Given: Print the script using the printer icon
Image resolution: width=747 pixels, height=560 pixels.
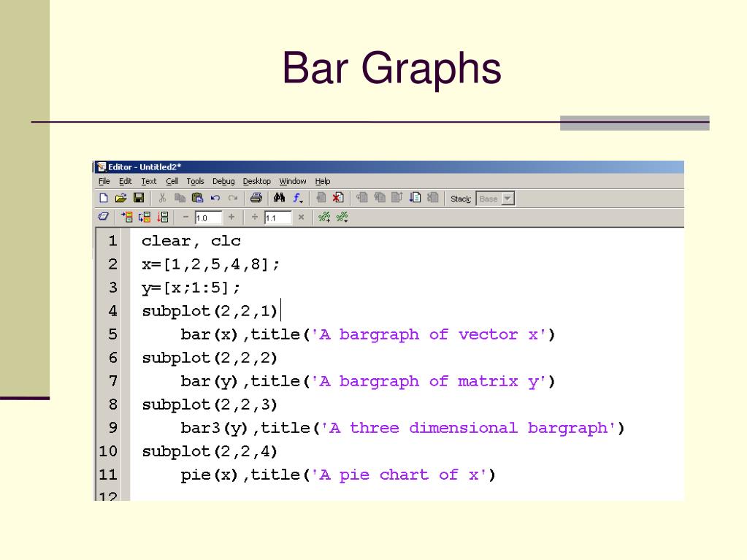Looking at the screenshot, I should pos(256,198).
